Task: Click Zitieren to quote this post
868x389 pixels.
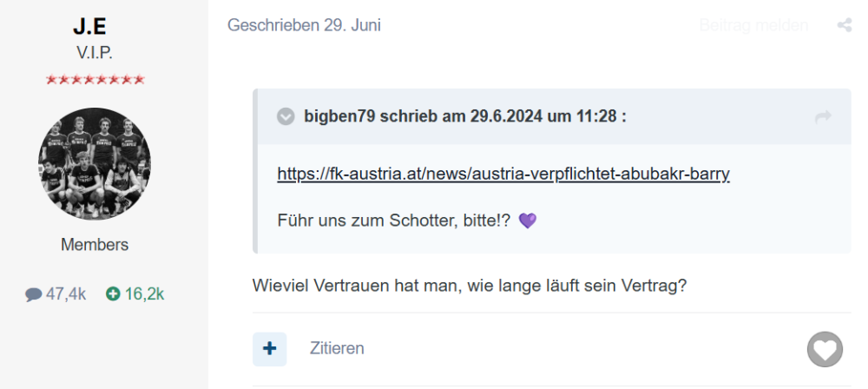Action: tap(337, 349)
